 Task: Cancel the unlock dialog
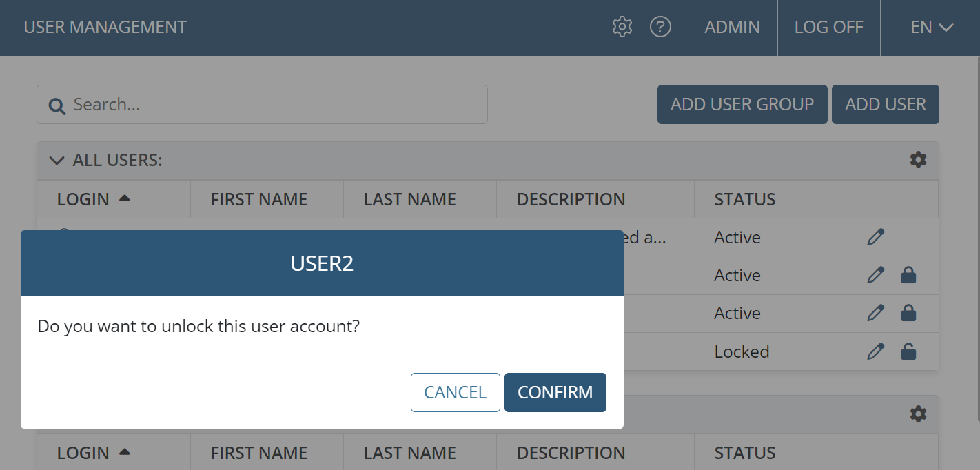point(456,392)
